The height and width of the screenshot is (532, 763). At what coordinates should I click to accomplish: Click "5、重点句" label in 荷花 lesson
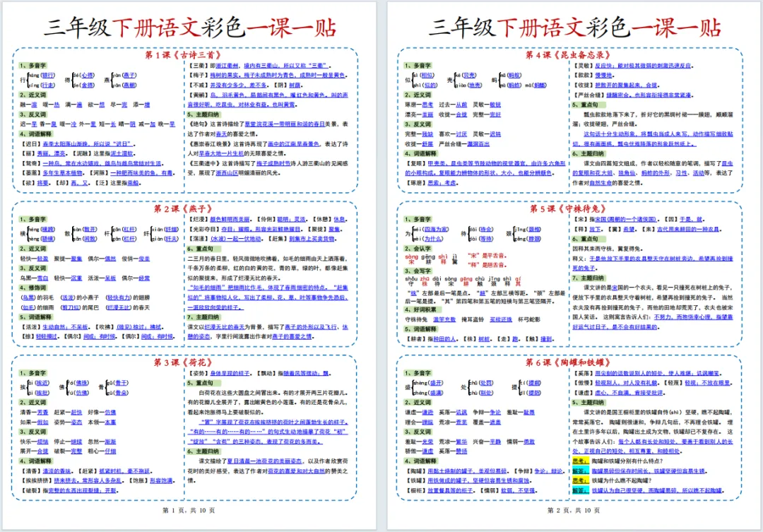pos(201,382)
